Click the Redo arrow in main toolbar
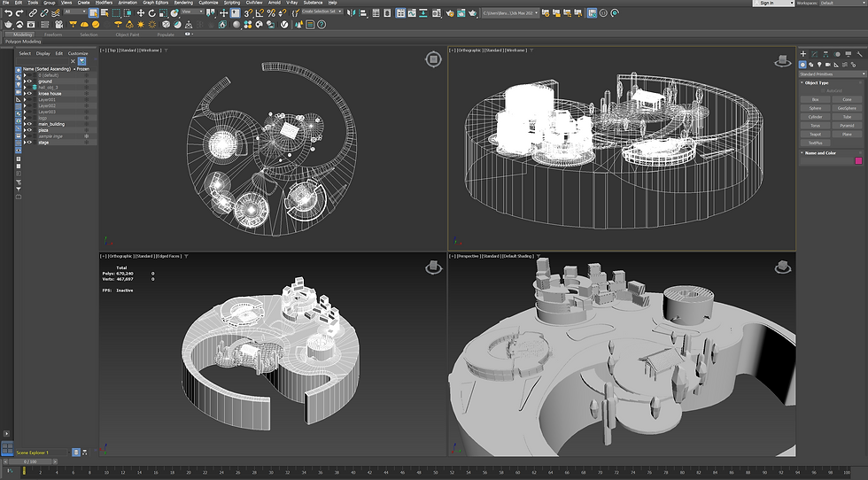Viewport: 868px width, 480px height. [19, 12]
